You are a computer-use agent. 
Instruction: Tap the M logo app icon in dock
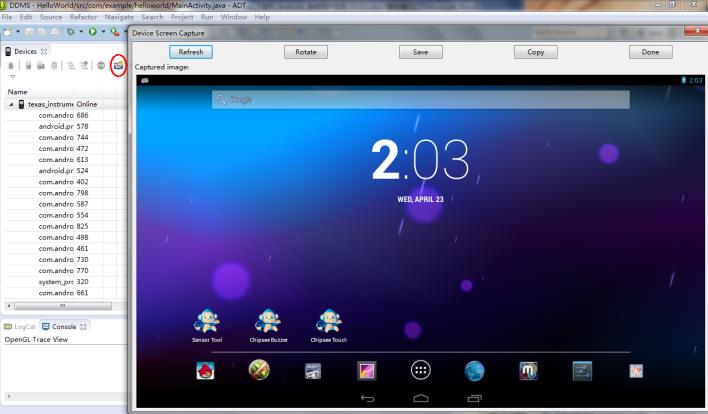pos(528,371)
